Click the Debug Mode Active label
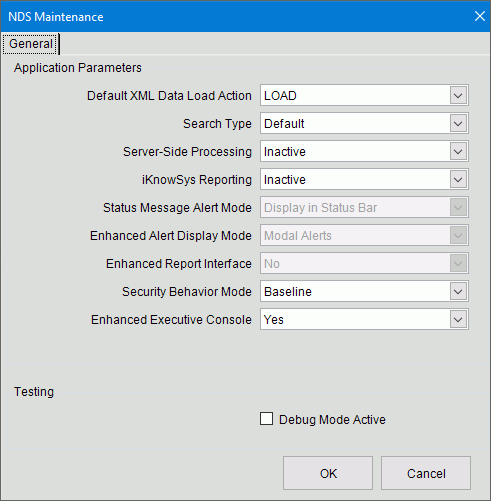 coord(332,420)
